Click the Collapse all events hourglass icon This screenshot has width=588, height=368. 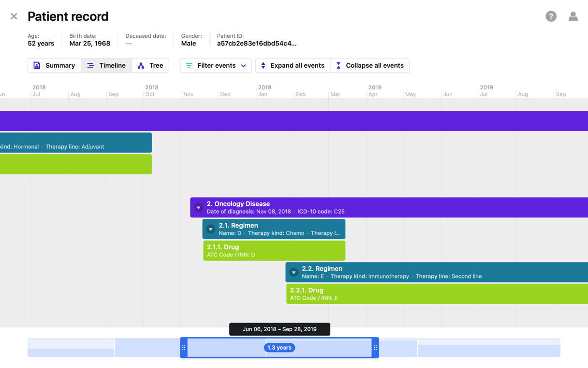point(338,65)
